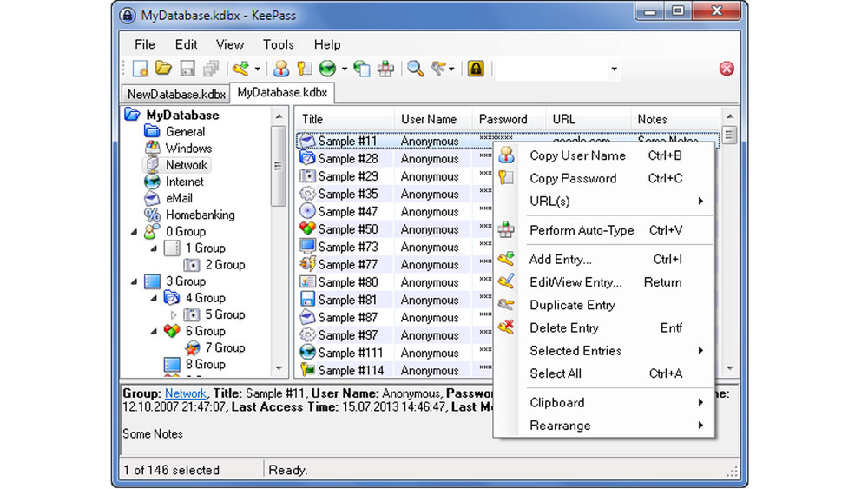Viewport: 868px width, 489px height.
Task: Click the entry list scroll down arrow
Action: point(729,368)
